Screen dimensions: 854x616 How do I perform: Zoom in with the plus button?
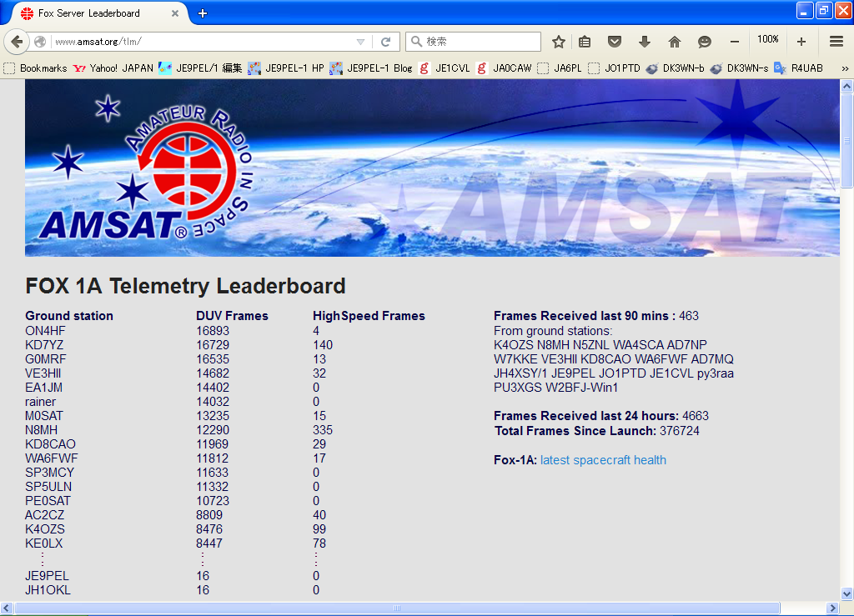801,42
